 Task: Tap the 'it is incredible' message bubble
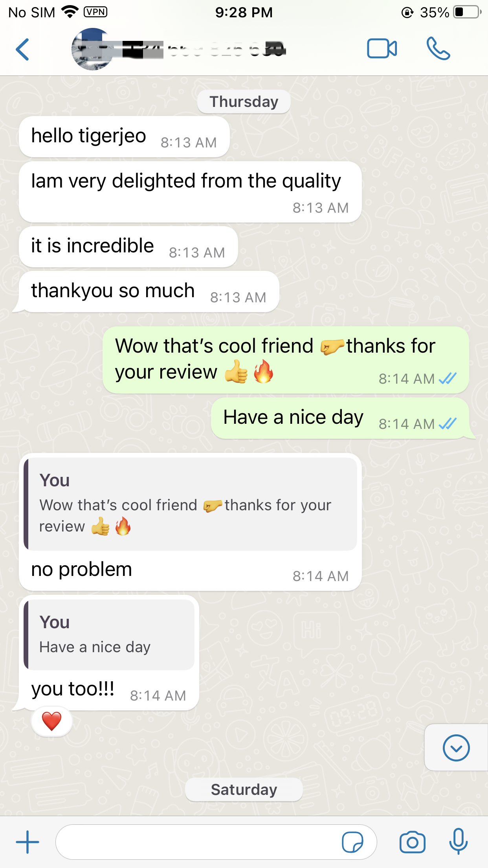click(128, 246)
